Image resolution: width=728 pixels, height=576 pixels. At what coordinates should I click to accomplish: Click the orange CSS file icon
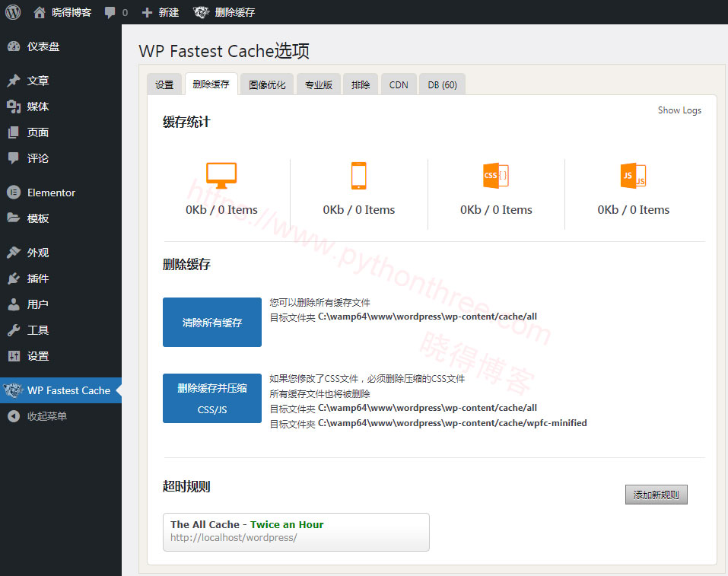(x=496, y=176)
